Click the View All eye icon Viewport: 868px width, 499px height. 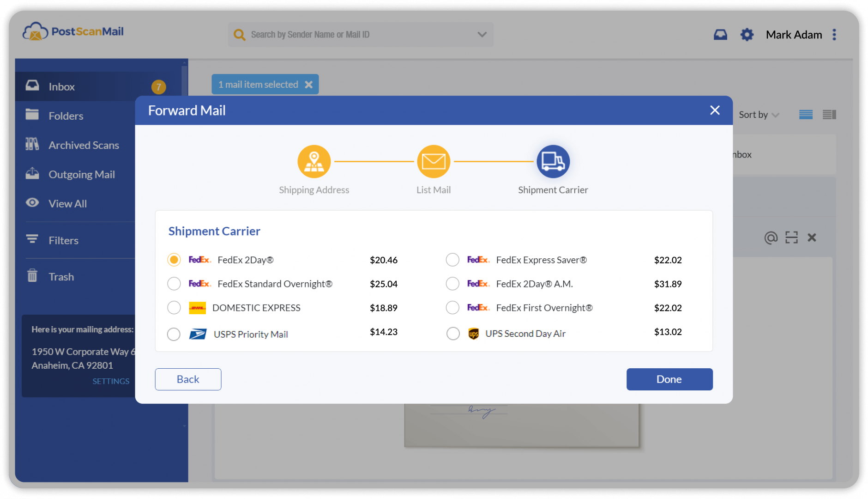coord(32,203)
